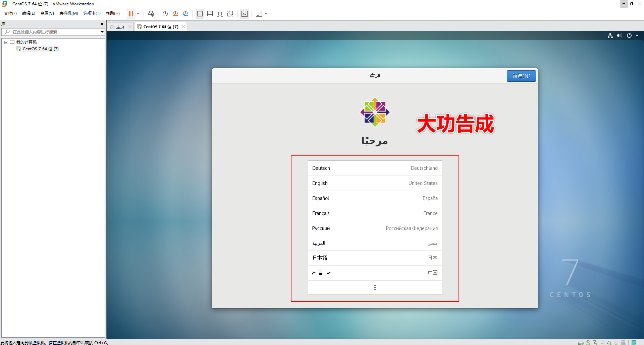Revert to the previous snapshot
644x345 pixels.
175,14
